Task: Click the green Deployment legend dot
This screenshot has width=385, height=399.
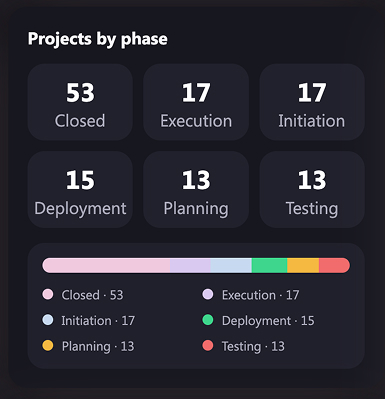Action: click(208, 320)
